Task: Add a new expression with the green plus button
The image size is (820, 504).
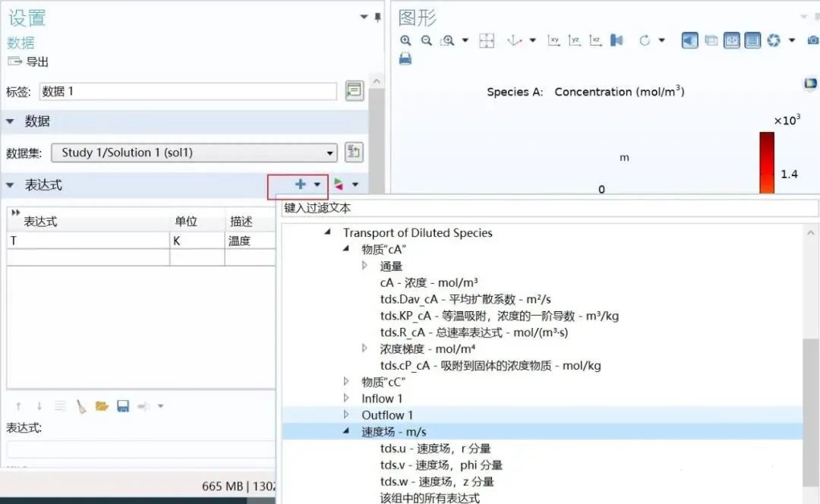Action: [x=298, y=184]
